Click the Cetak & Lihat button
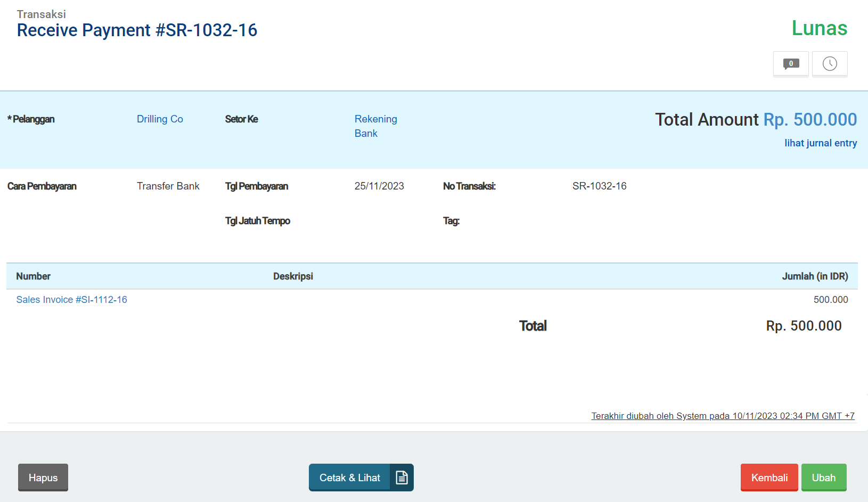868x502 pixels. [350, 478]
